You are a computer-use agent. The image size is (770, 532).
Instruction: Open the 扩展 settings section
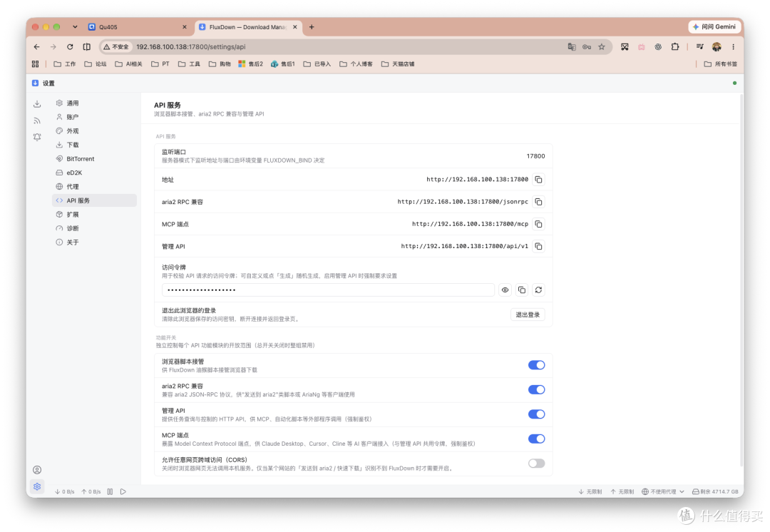(x=94, y=215)
